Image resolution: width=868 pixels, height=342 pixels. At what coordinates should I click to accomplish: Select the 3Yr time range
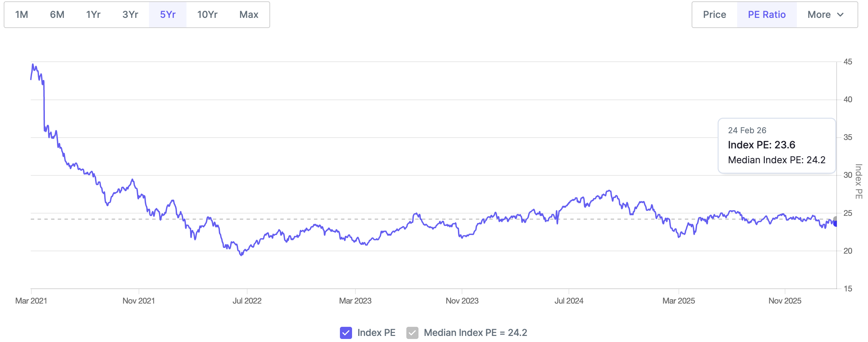click(x=130, y=15)
